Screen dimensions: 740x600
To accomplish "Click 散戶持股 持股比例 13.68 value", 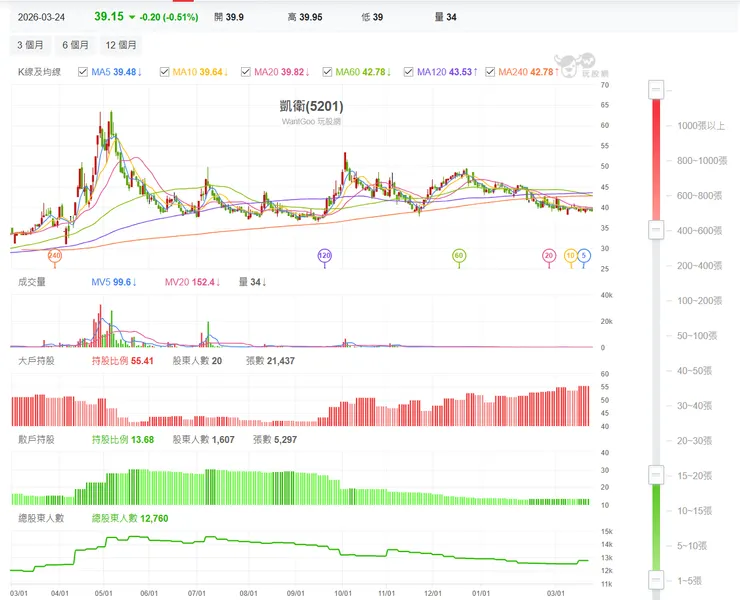I will (123, 439).
